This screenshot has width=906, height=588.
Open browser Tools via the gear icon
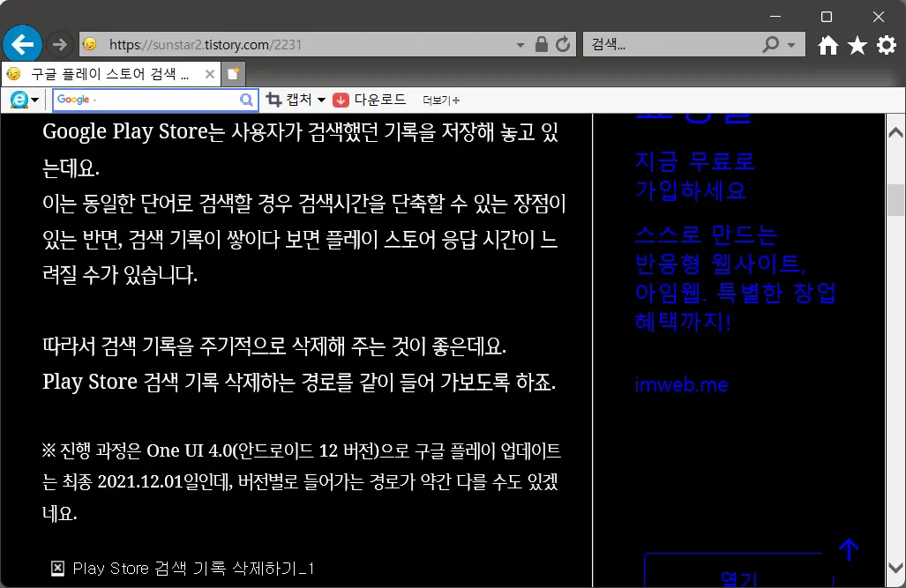point(886,44)
